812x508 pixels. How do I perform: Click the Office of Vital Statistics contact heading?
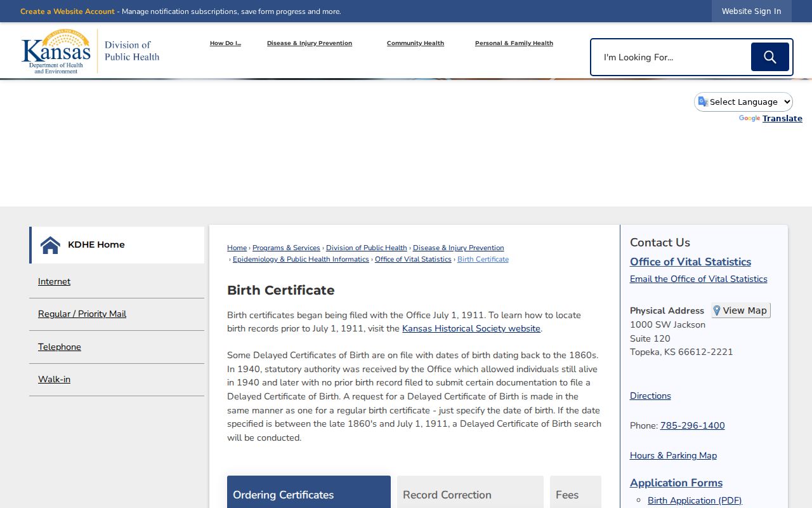point(690,262)
